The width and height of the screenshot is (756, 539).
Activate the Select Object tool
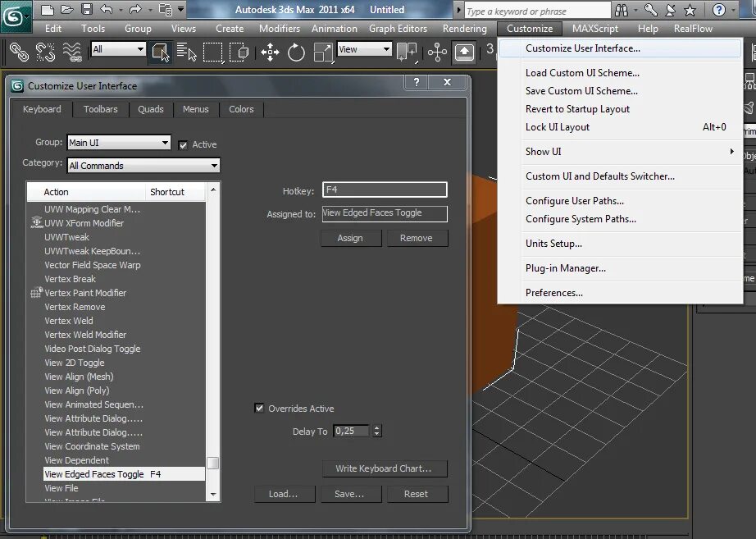point(161,52)
